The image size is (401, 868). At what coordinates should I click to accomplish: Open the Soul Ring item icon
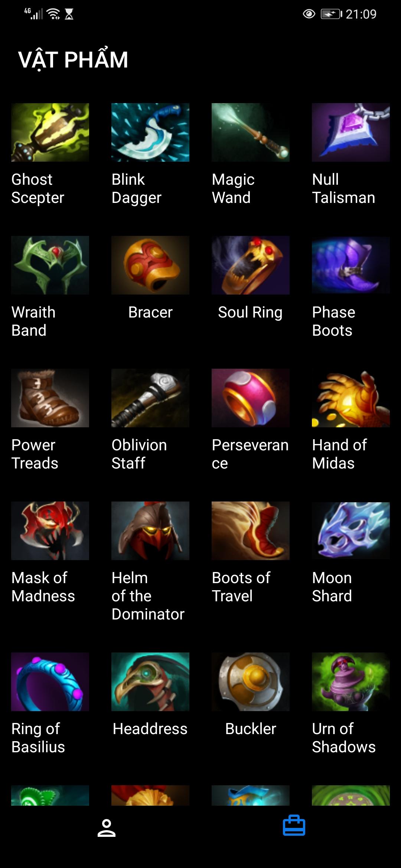(251, 265)
